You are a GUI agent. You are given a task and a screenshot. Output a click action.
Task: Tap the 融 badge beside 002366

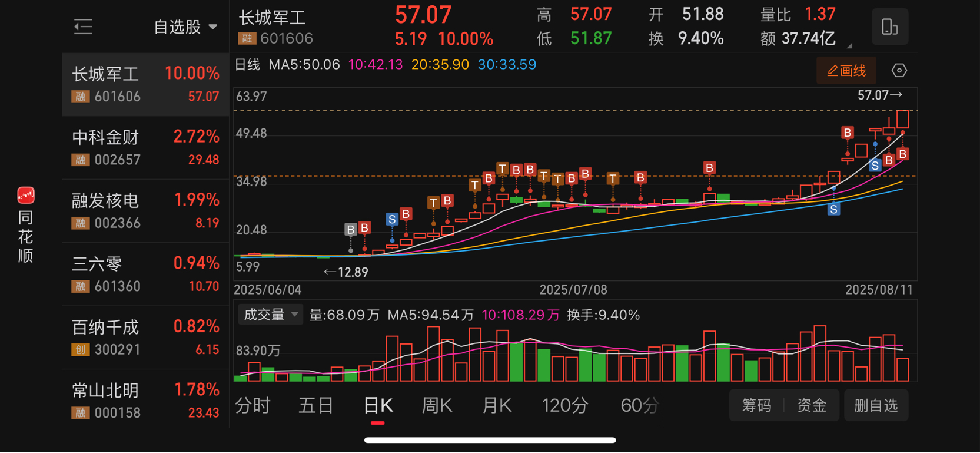[x=80, y=223]
